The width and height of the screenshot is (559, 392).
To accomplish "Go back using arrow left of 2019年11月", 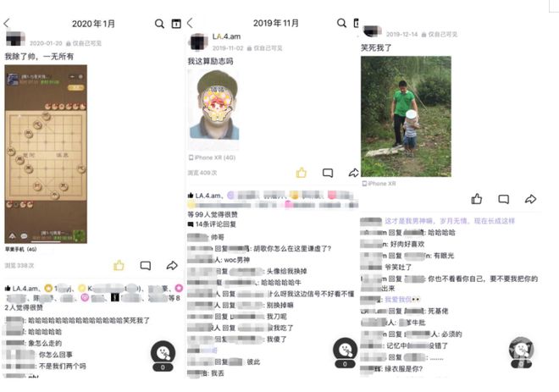I will coord(190,23).
